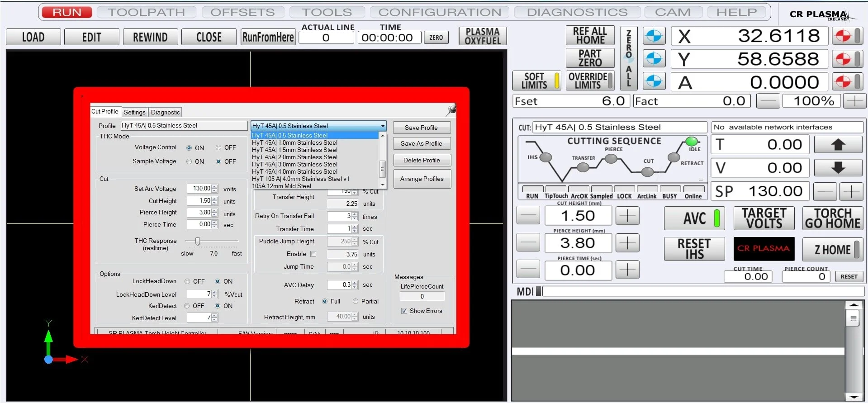
Task: Adjust Cut Height spinner arrows
Action: coord(214,201)
